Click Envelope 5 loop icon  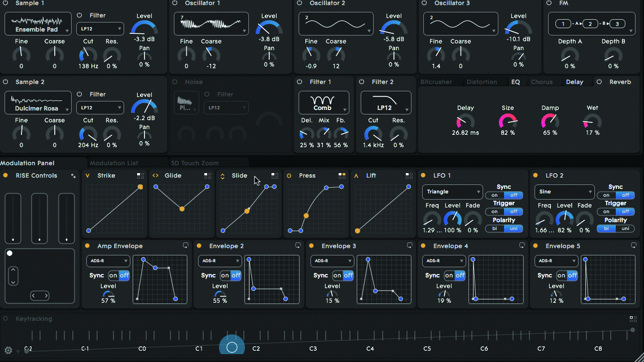coord(634,245)
